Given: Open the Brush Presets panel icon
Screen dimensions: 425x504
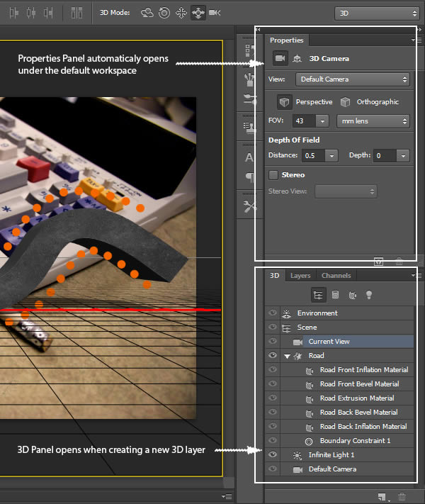Looking at the screenshot, I should [x=249, y=80].
